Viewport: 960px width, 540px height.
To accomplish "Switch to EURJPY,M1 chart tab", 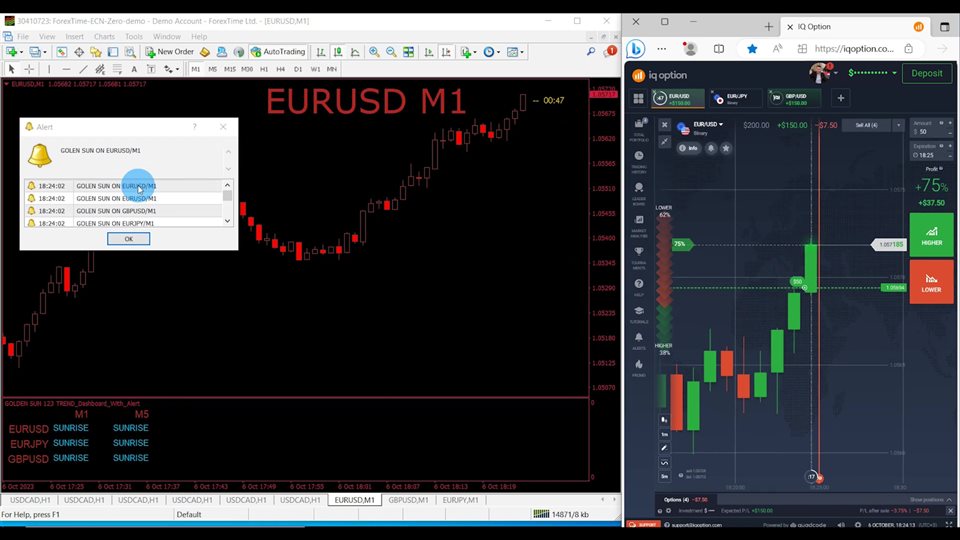I will [x=460, y=500].
